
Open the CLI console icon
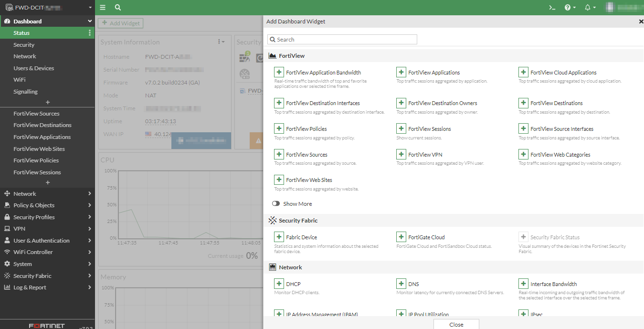(552, 7)
